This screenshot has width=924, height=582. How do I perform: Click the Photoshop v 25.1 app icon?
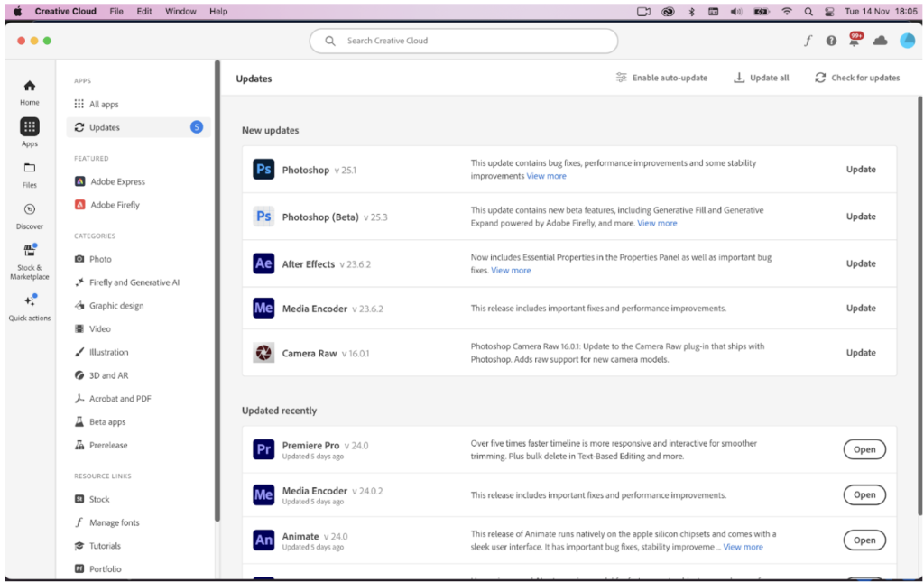(263, 170)
